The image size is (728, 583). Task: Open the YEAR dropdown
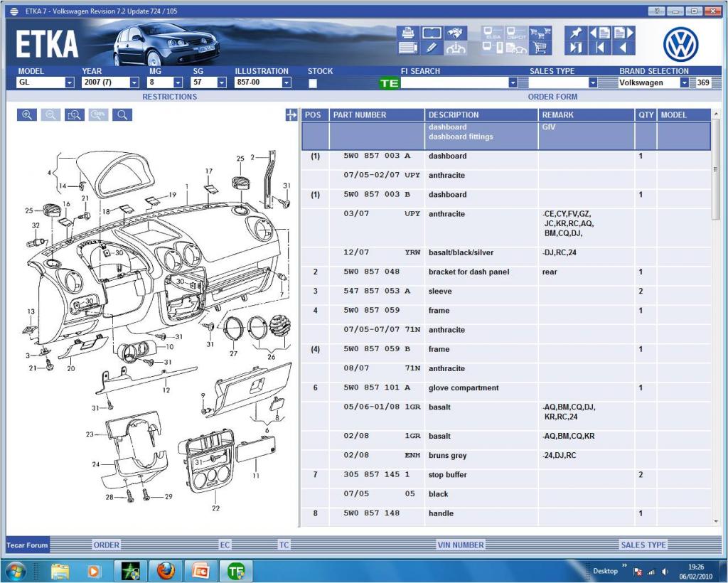pos(134,82)
